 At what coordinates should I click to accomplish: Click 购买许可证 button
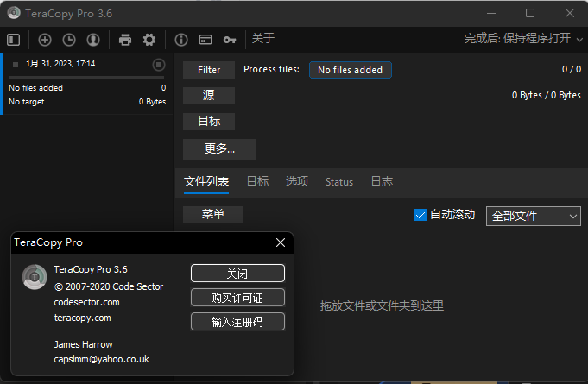(x=237, y=298)
